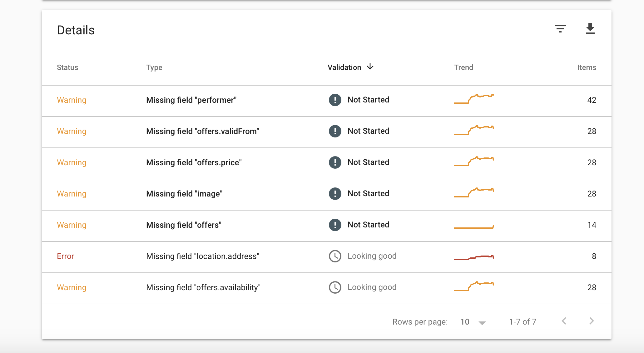Click clock icon for offers.availability row

335,287
